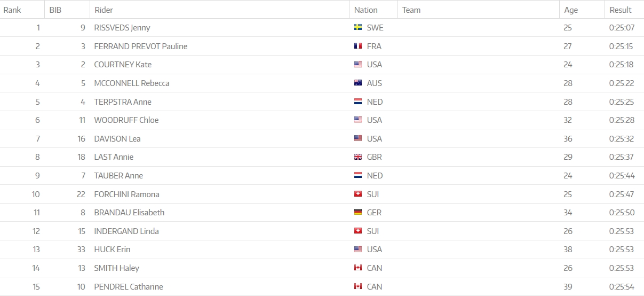This screenshot has height=296, width=644.
Task: Sort by the BIB column header
Action: (56, 10)
